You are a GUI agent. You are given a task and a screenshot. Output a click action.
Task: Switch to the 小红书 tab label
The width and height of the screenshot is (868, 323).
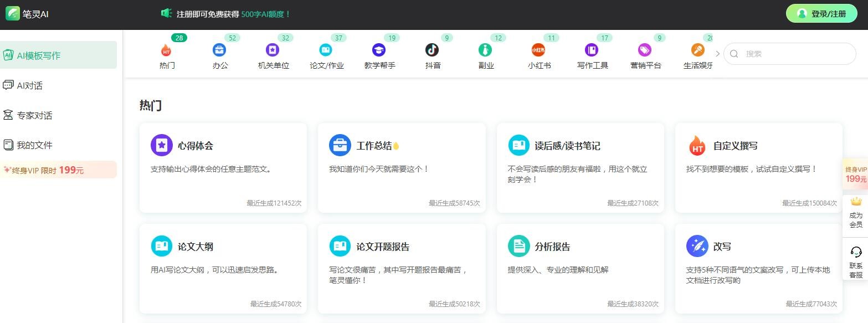[x=539, y=65]
